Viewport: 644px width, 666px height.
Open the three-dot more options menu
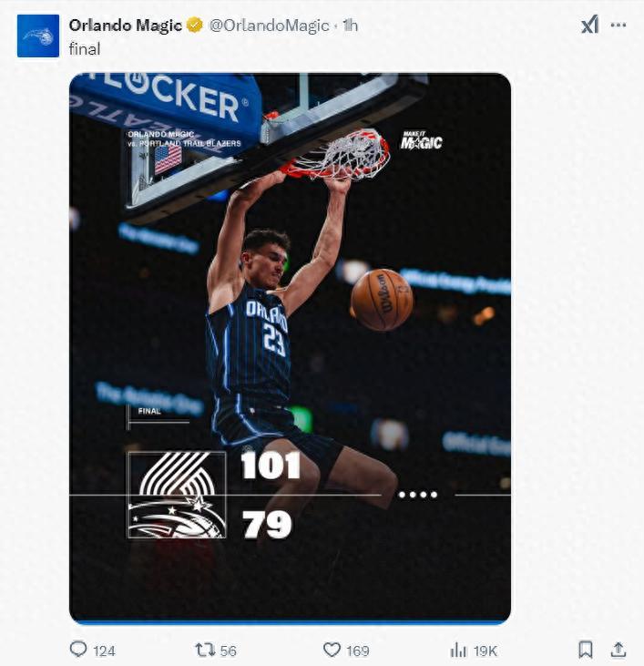tap(619, 26)
